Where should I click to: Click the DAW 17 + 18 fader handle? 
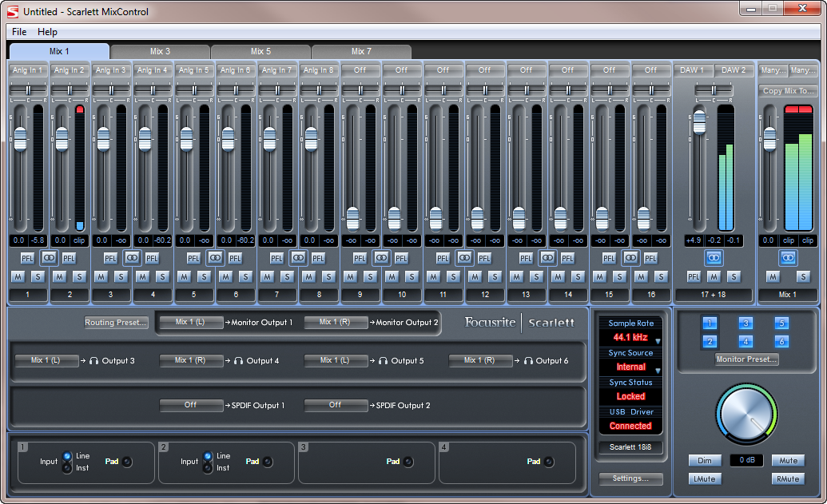[699, 122]
